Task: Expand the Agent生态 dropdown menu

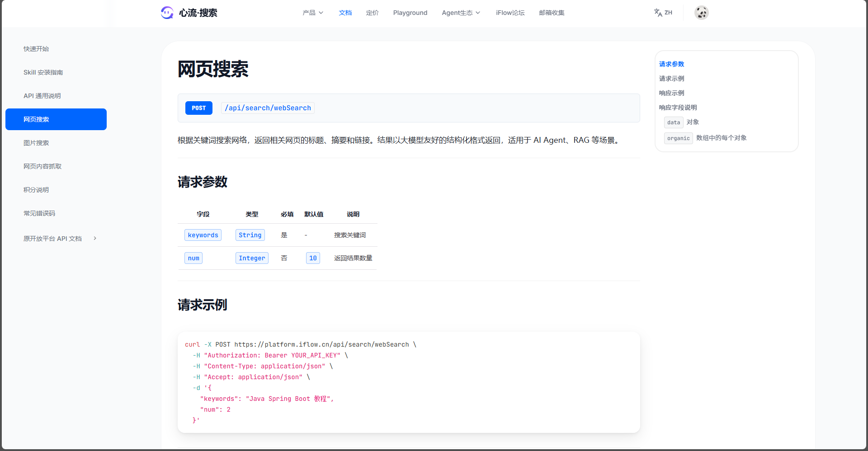Action: pyautogui.click(x=461, y=13)
